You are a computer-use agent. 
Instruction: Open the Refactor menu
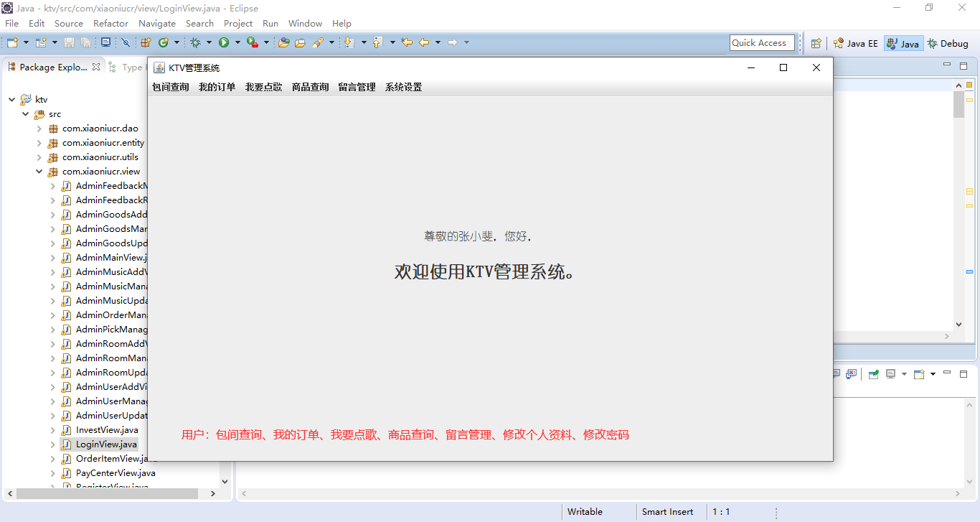(110, 24)
